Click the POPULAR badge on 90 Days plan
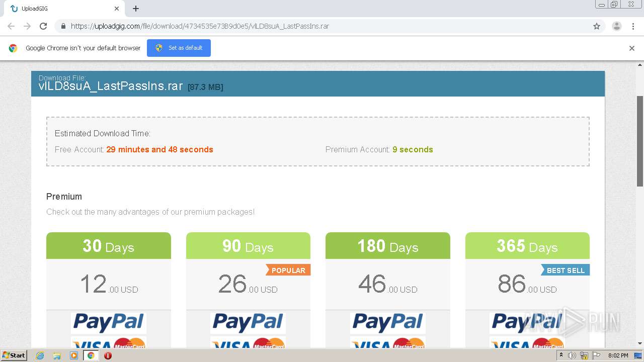The width and height of the screenshot is (644, 362). 288,270
